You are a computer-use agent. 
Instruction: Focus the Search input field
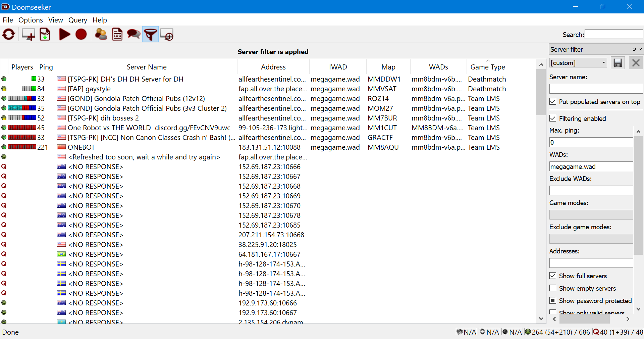(614, 34)
